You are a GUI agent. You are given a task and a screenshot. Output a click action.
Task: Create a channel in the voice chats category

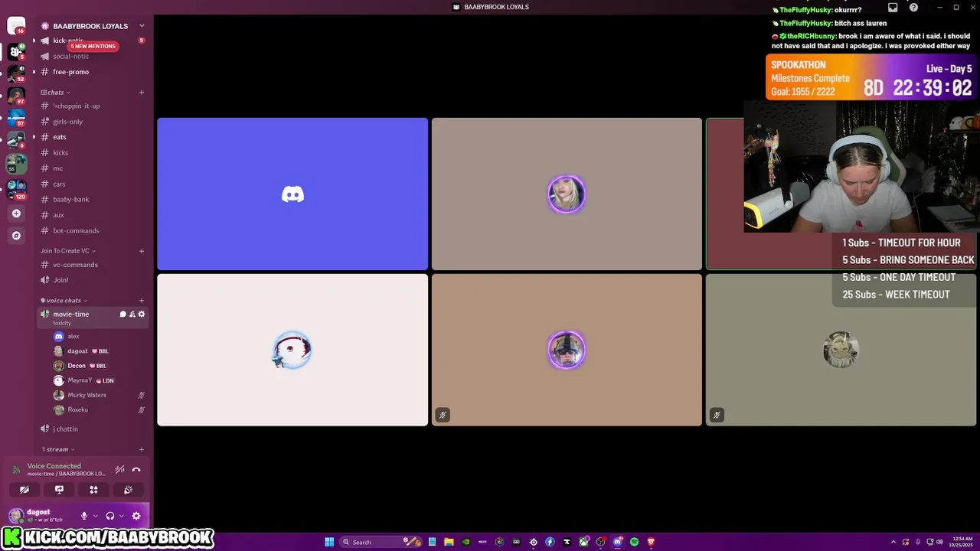point(142,301)
